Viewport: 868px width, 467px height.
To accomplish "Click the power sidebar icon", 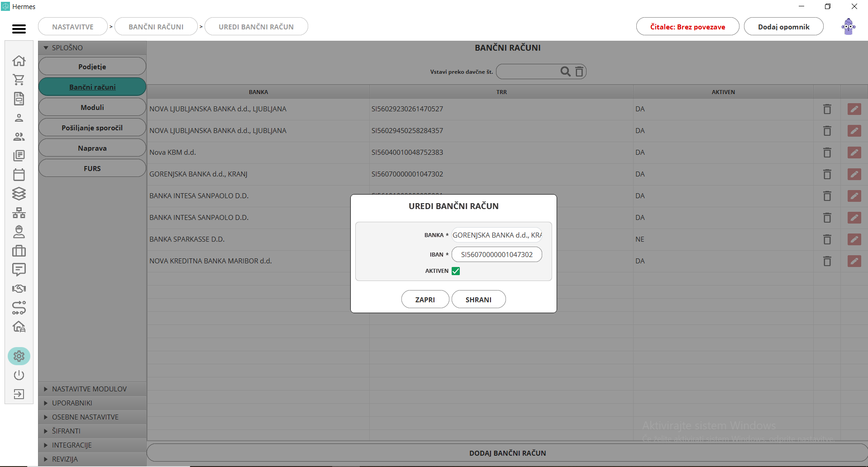I will (x=19, y=375).
